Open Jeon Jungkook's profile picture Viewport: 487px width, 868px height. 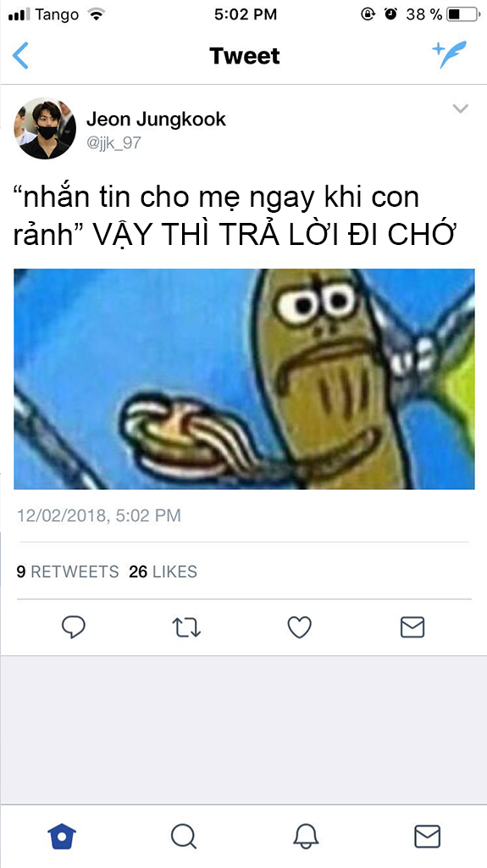[x=45, y=129]
